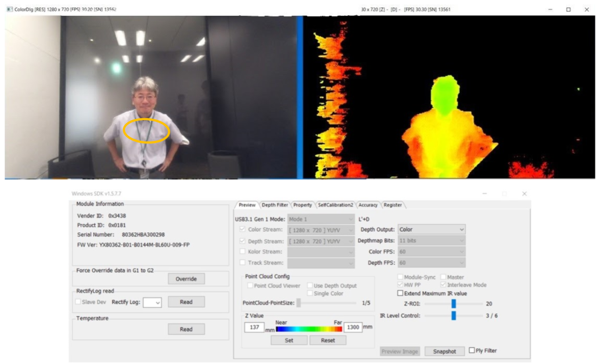
Task: Switch to the Depth Filter tab
Action: pyautogui.click(x=275, y=205)
